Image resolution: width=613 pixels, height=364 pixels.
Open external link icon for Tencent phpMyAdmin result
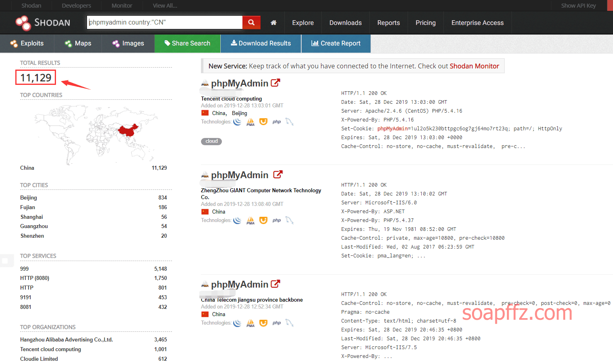[275, 83]
